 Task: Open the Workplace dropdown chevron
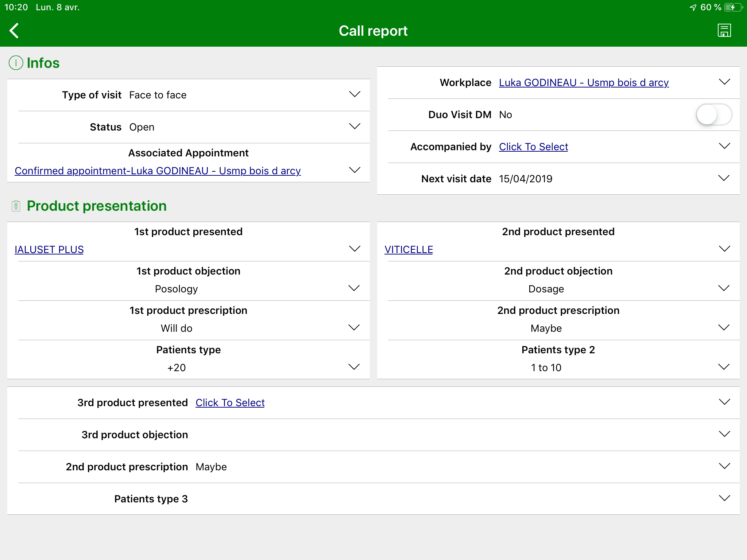point(724,82)
